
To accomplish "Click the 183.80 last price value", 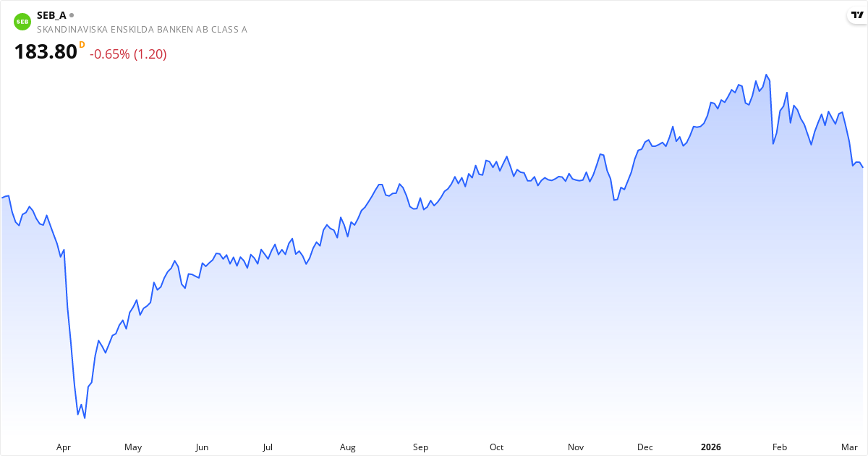I will click(46, 52).
